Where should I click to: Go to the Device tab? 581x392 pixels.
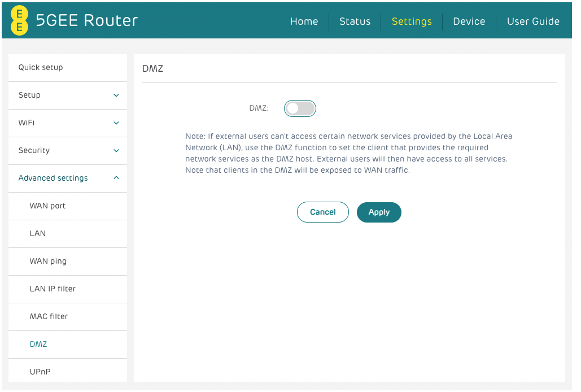[x=469, y=21]
